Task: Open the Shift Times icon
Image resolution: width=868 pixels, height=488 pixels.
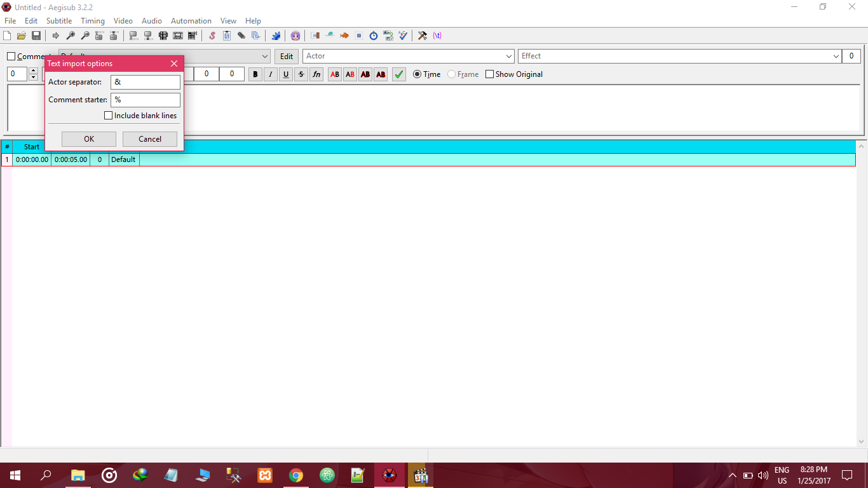Action: click(x=315, y=36)
